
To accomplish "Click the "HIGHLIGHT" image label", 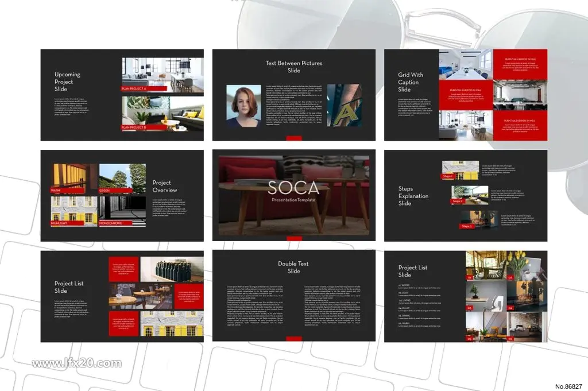I will point(67,223).
